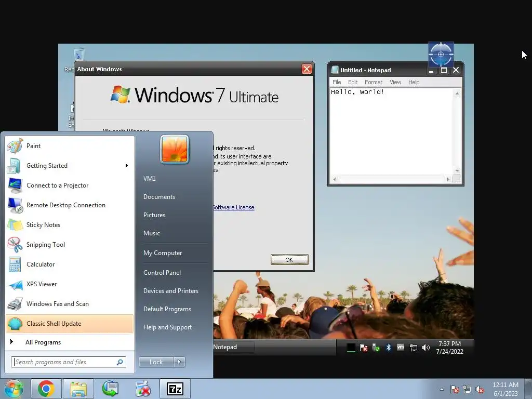
Task: Click the Start orb button
Action: coord(14,389)
